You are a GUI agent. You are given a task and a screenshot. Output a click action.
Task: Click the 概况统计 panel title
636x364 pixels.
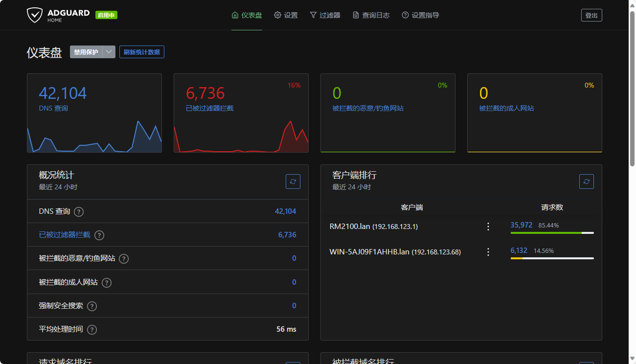coord(57,175)
